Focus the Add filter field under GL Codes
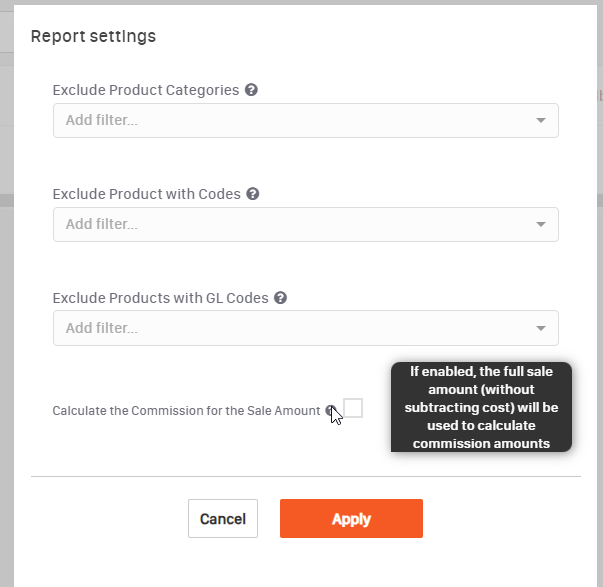 [306, 328]
